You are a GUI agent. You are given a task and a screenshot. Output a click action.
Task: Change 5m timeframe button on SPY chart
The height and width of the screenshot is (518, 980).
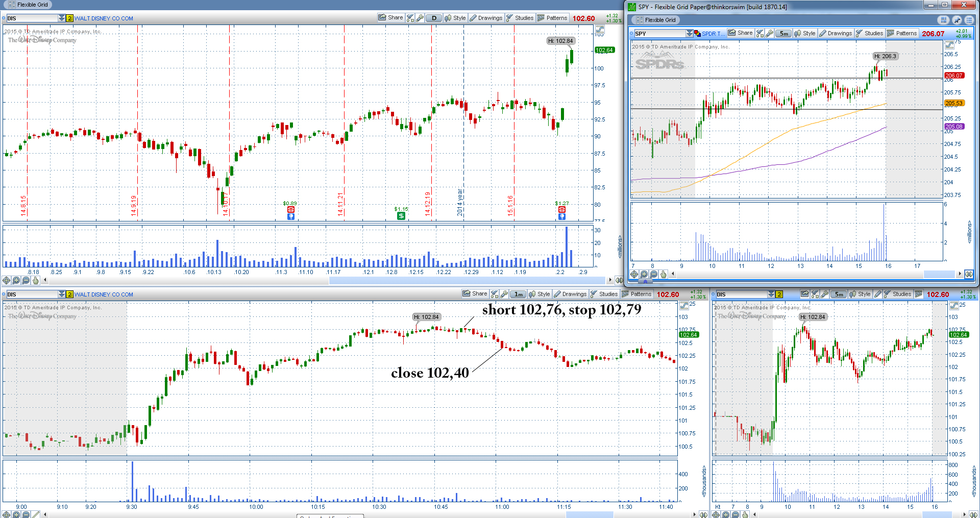[x=783, y=33]
